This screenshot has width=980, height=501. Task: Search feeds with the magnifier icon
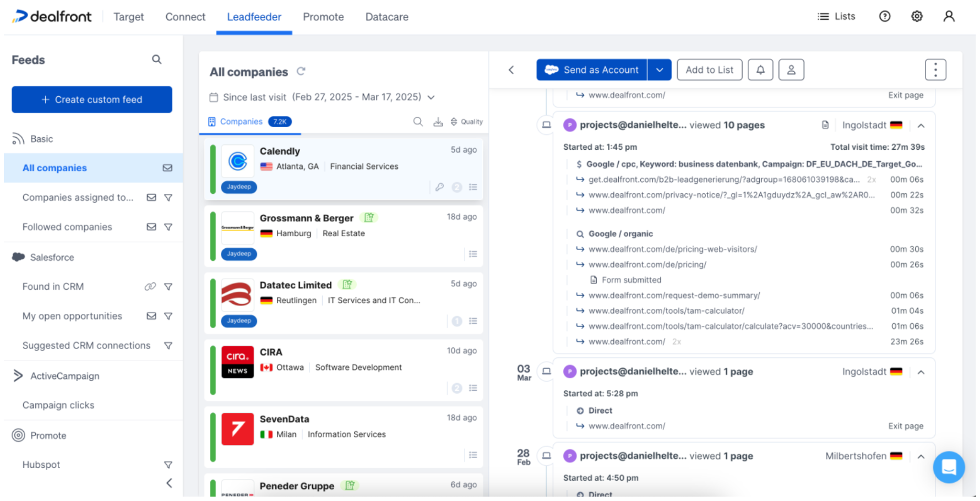pyautogui.click(x=157, y=59)
